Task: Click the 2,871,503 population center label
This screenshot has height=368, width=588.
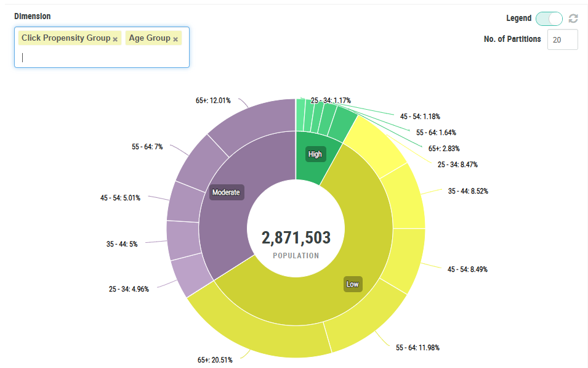Action: coord(296,238)
